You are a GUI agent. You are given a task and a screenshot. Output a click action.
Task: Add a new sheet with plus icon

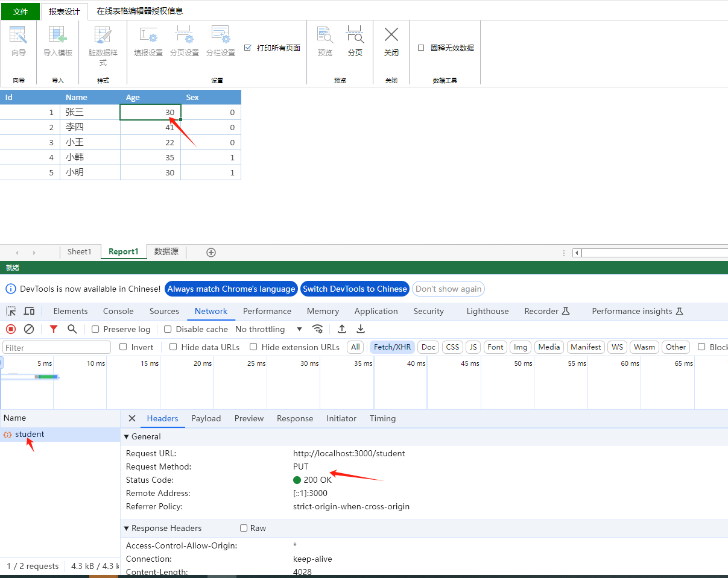211,253
